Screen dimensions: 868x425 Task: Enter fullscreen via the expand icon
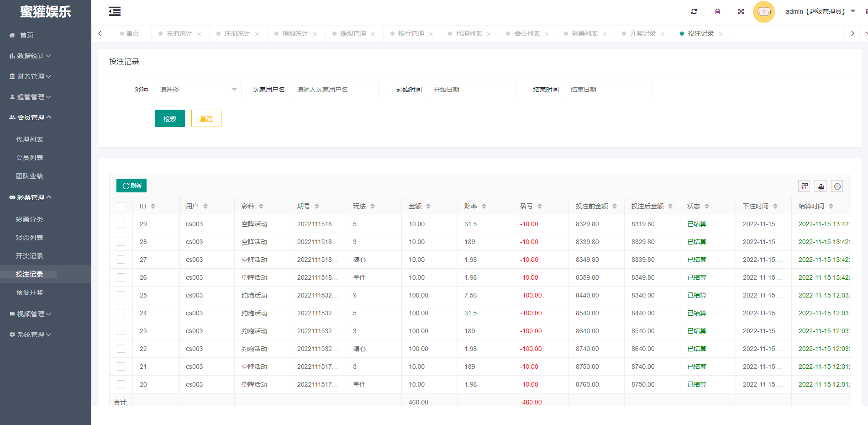point(741,11)
